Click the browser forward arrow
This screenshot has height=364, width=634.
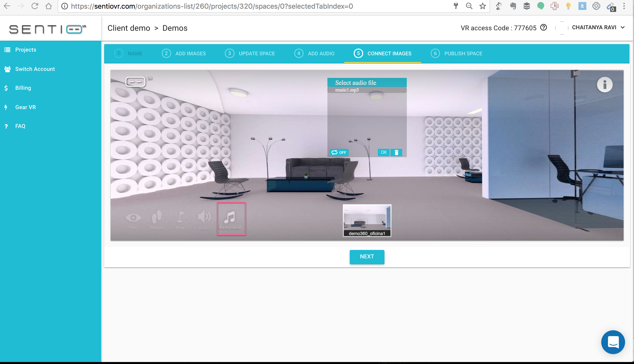pos(21,6)
